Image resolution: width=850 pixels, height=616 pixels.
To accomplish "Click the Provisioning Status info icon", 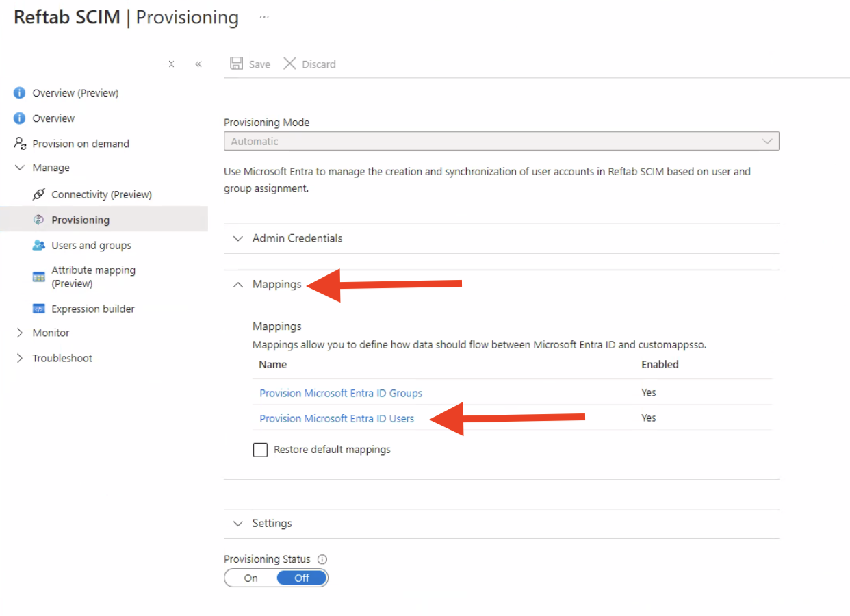I will click(322, 559).
